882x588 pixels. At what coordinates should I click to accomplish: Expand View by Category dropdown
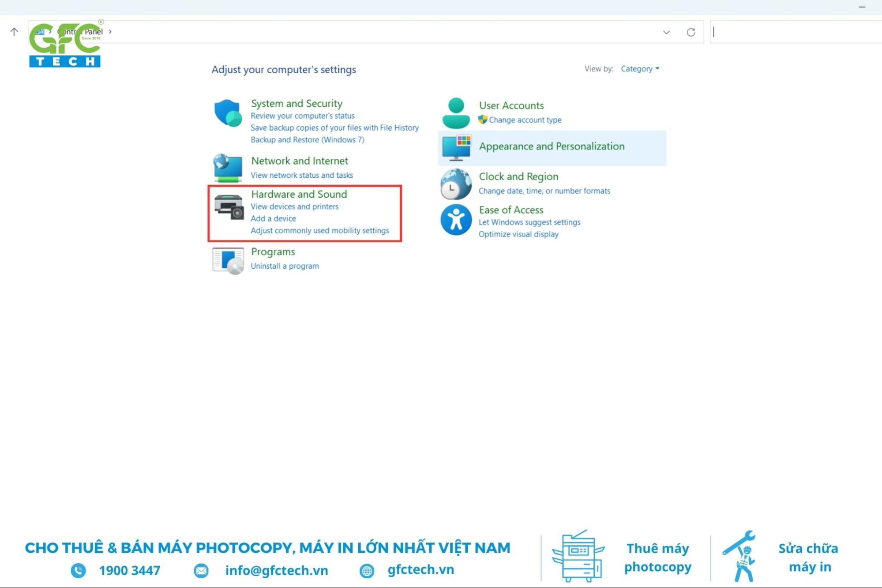[x=639, y=68]
